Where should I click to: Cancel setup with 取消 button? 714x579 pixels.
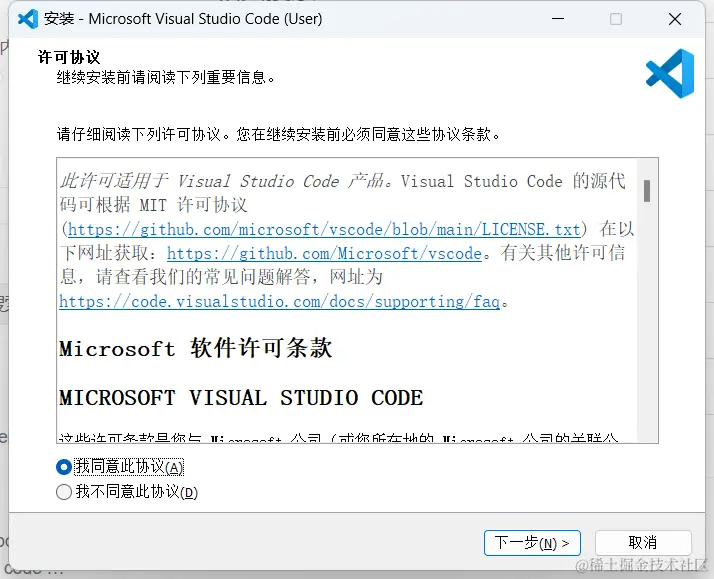point(643,543)
